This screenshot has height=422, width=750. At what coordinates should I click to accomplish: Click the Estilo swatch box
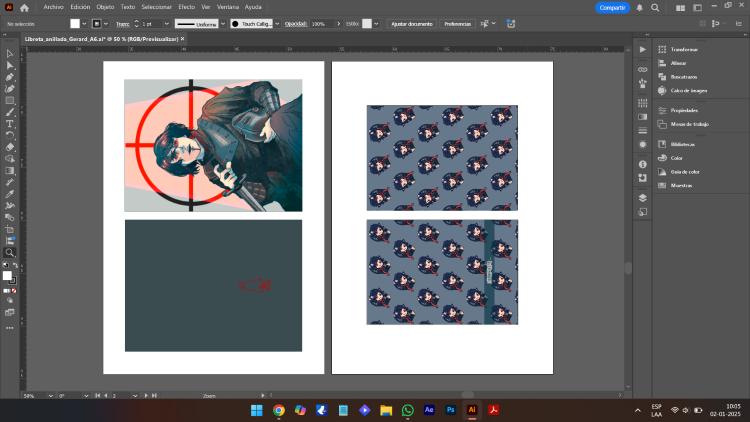[x=367, y=24]
